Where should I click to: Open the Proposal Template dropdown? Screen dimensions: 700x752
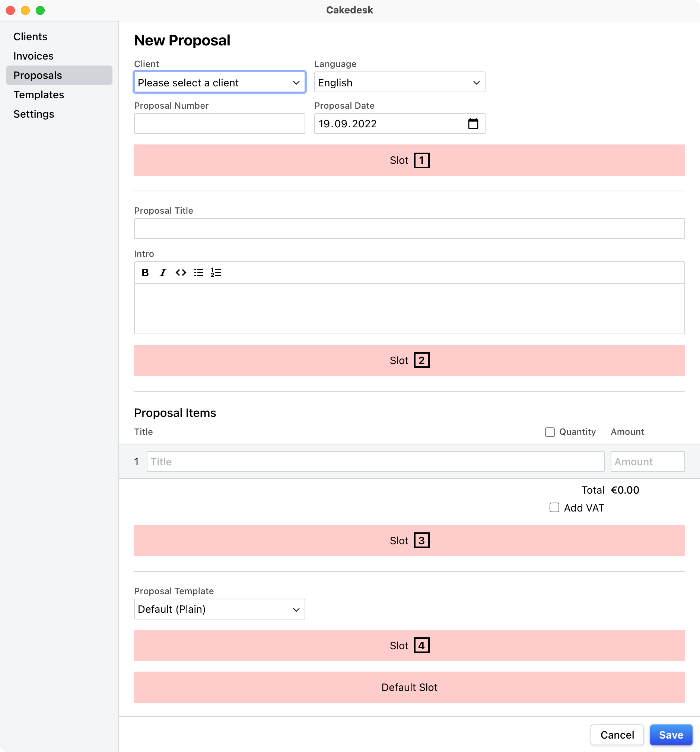(219, 609)
